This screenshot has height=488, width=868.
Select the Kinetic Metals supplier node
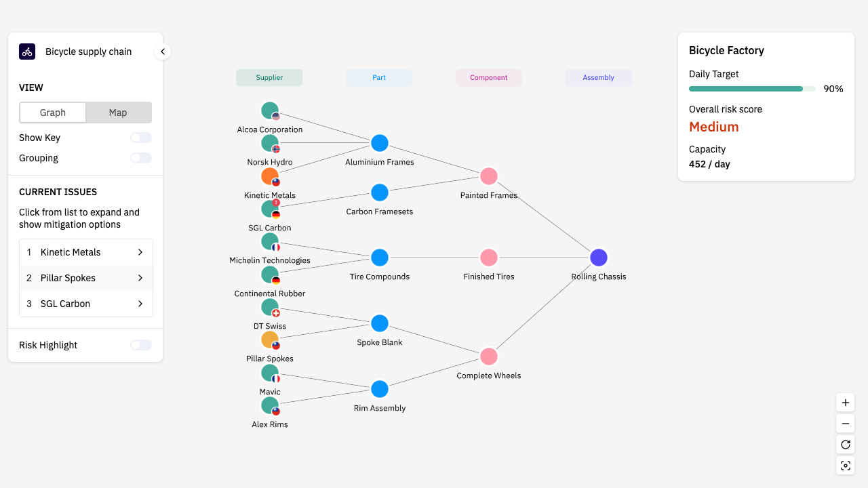pyautogui.click(x=270, y=176)
